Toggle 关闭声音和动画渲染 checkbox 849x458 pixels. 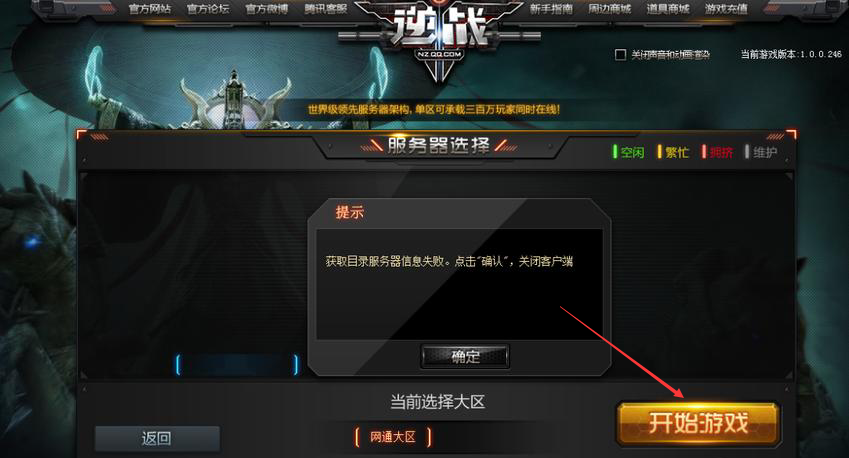(621, 55)
